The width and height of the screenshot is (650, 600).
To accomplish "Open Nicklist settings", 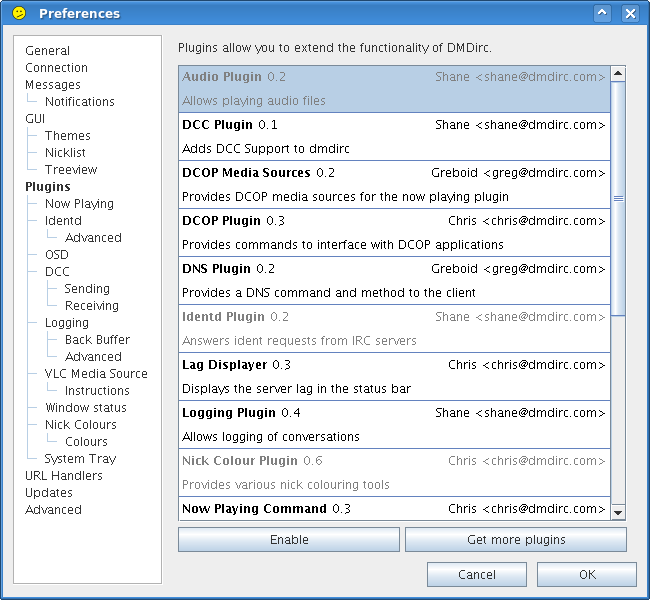I will [65, 153].
